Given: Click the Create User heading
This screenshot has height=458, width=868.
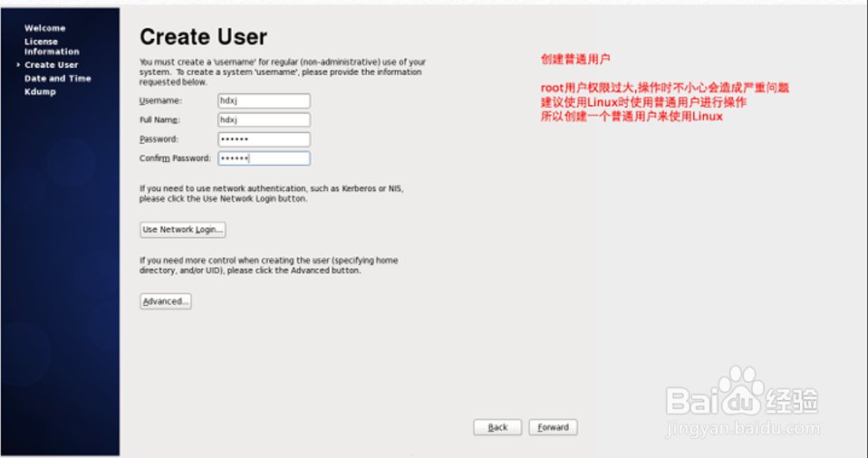Looking at the screenshot, I should [x=203, y=37].
